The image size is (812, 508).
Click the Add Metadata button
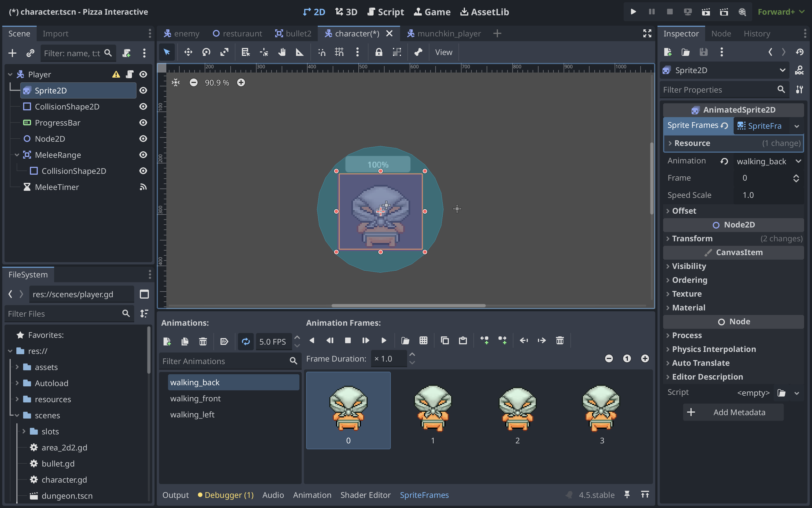[733, 412]
